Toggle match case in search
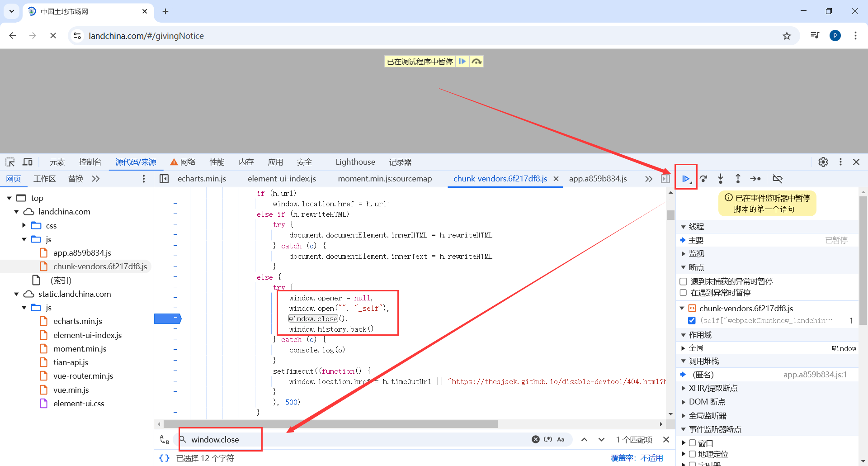 [561, 439]
